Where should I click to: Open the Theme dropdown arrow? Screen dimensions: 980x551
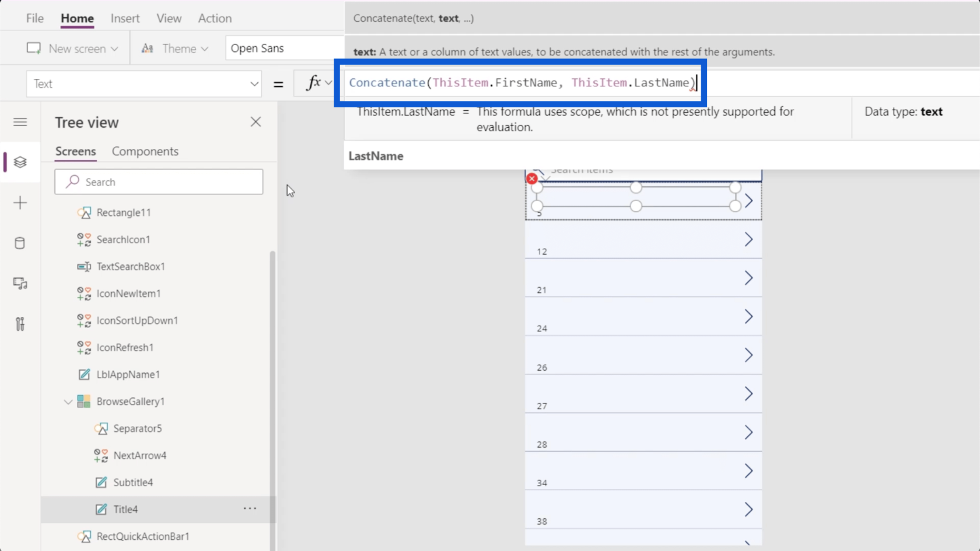tap(205, 49)
